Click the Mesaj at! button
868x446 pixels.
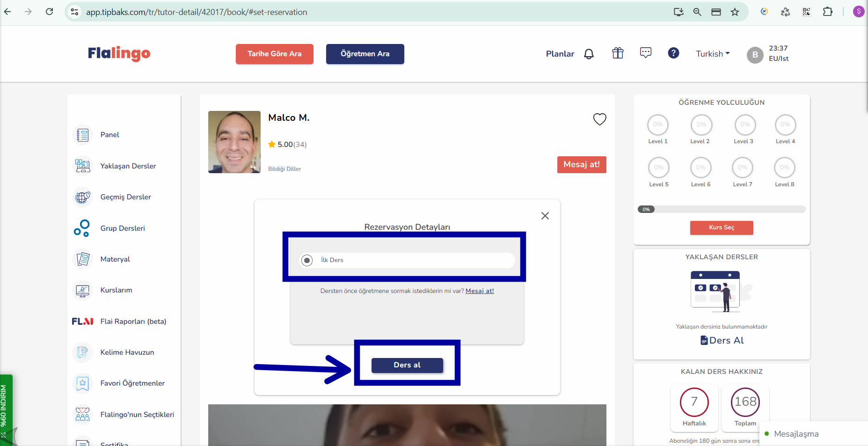(582, 165)
